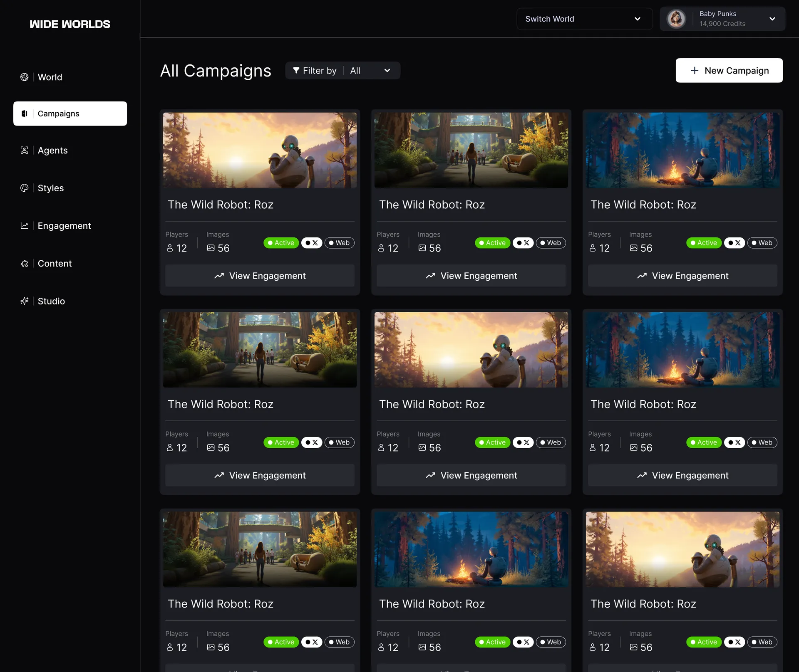The height and width of the screenshot is (672, 799).
Task: View Engagement for the middle-row sunset card
Action: [x=471, y=475]
